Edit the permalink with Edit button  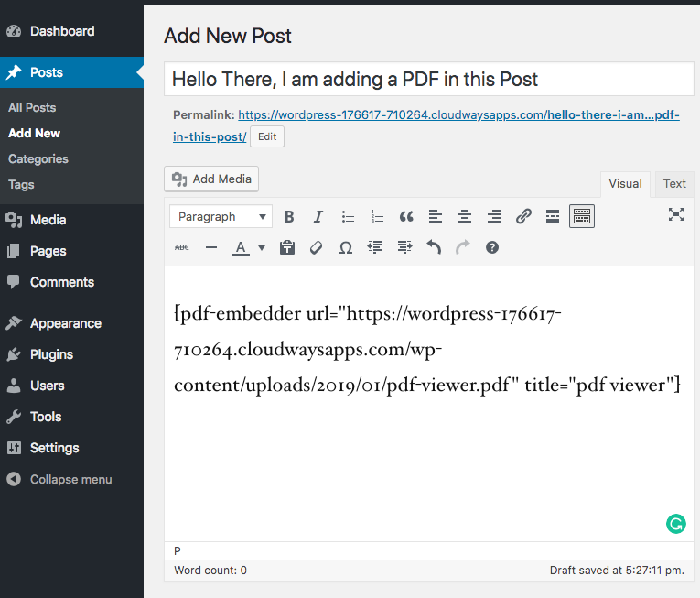[x=267, y=136]
